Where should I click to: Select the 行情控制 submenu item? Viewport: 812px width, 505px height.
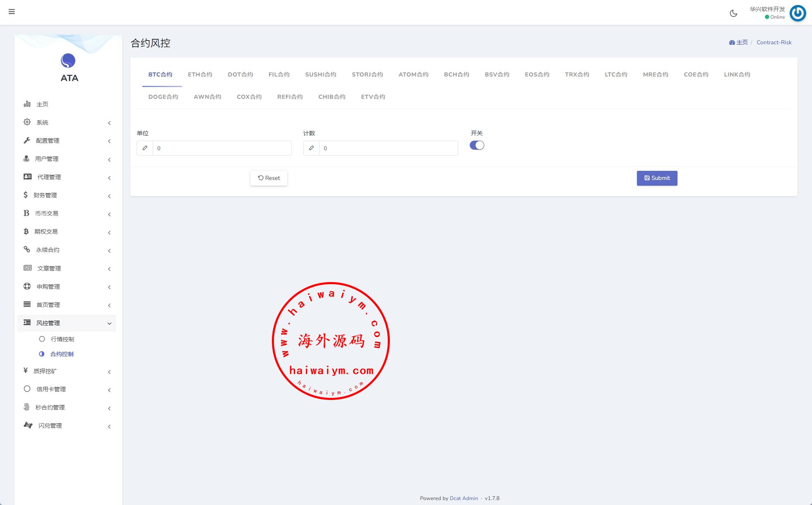click(62, 339)
